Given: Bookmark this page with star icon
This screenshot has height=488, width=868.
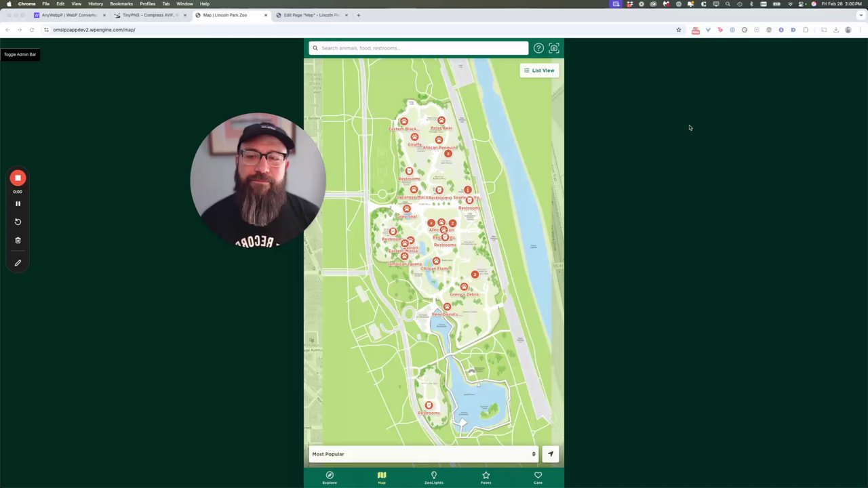Looking at the screenshot, I should click(678, 30).
